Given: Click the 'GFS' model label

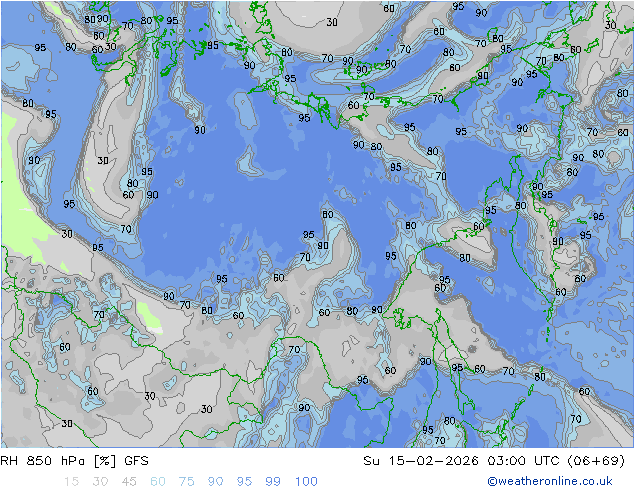Looking at the screenshot, I should (x=136, y=461).
